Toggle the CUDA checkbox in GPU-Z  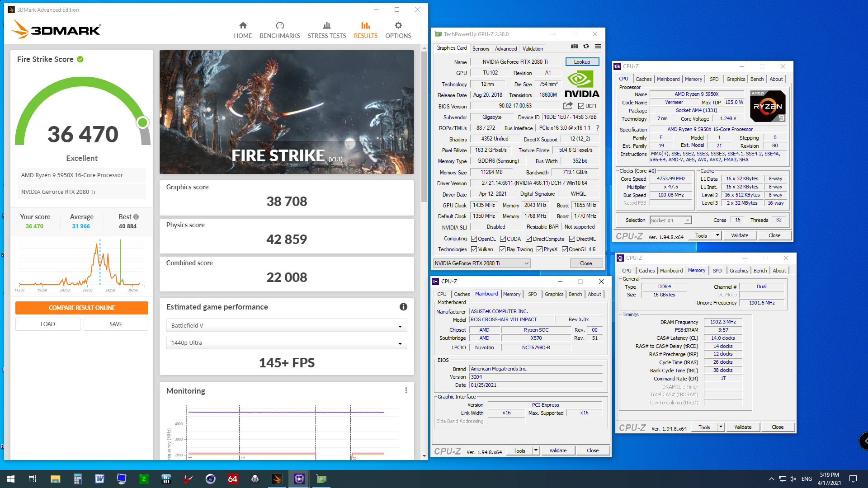tap(502, 239)
